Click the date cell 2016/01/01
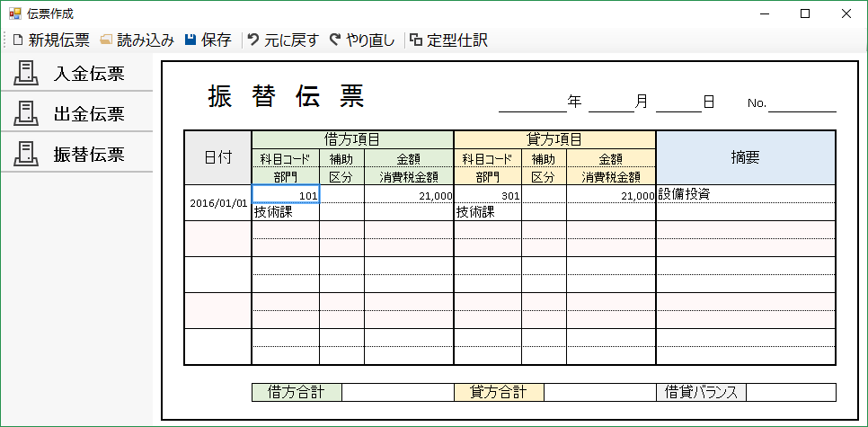This screenshot has height=427, width=868. tap(218, 203)
